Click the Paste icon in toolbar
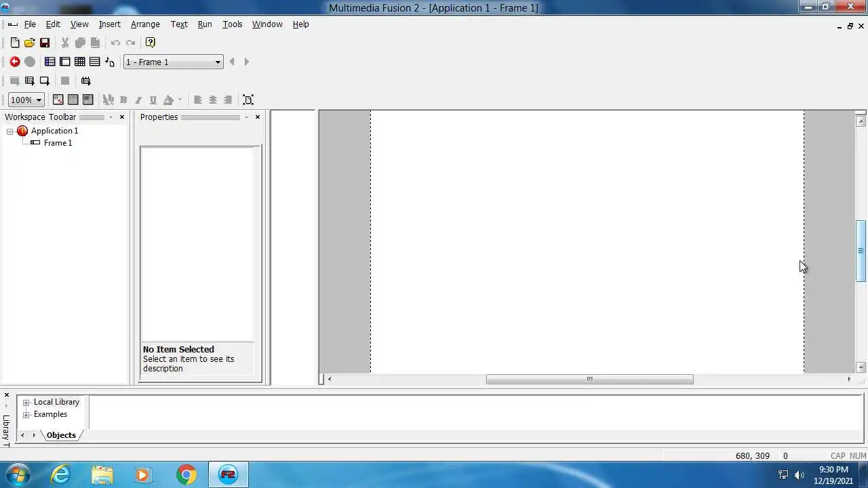Screen dimensions: 868x488 pyautogui.click(x=95, y=43)
